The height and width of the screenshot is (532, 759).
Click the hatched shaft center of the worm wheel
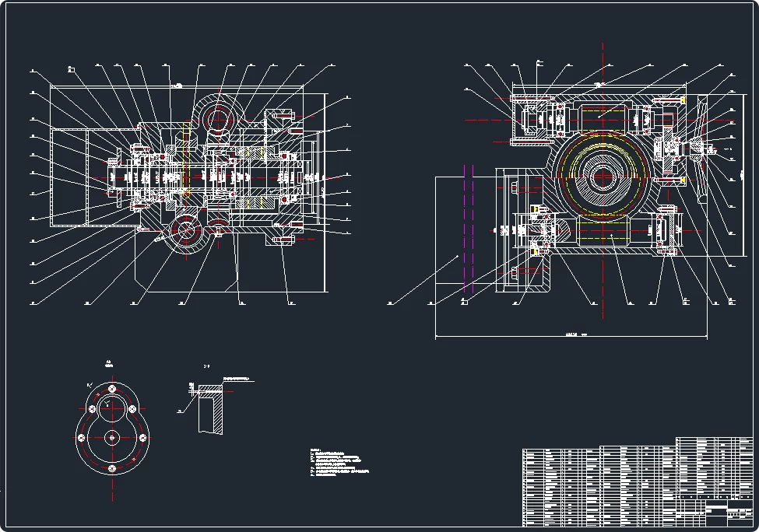coord(603,177)
